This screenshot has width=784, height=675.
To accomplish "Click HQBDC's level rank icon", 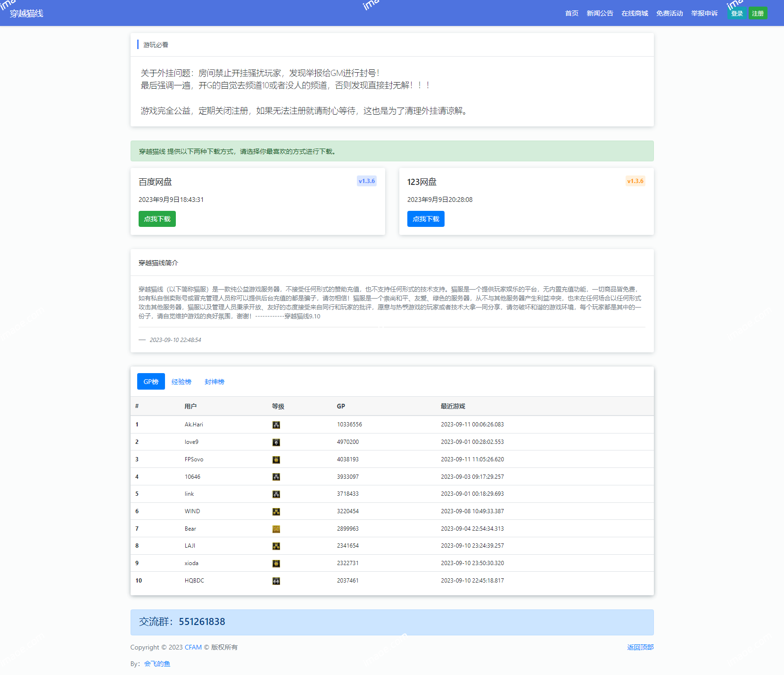I will [x=276, y=581].
